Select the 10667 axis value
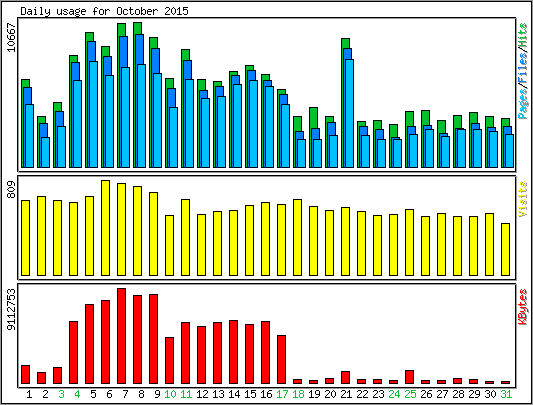 [11, 37]
